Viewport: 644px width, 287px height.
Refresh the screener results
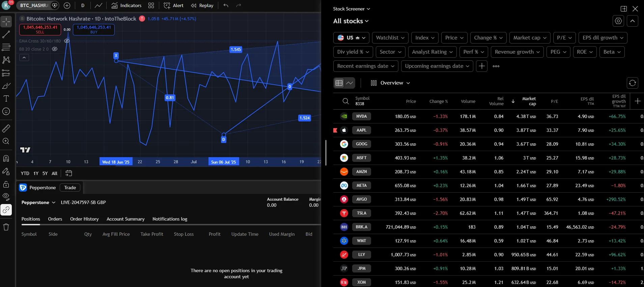pos(633,83)
